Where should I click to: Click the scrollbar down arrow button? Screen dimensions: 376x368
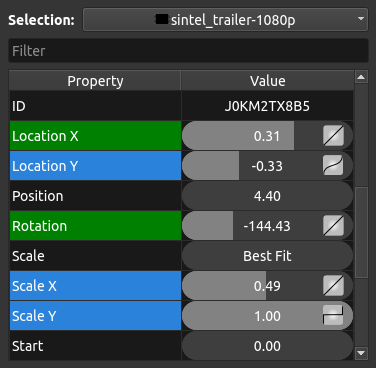(x=361, y=353)
